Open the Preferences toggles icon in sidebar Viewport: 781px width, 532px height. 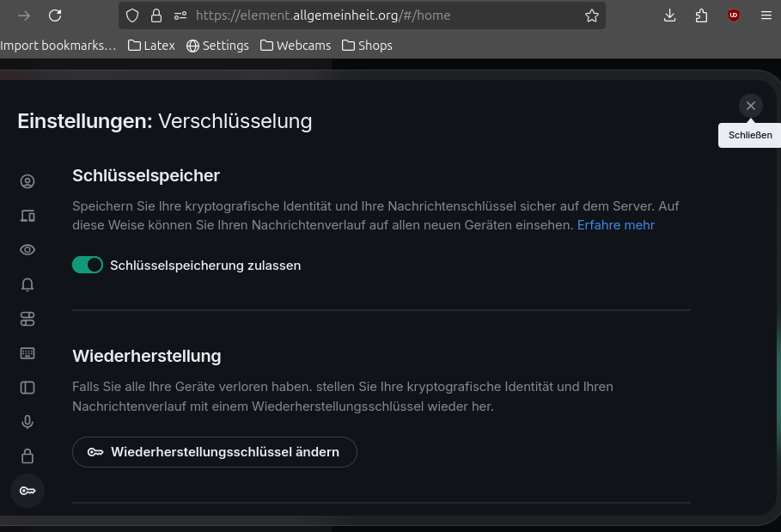pos(27,319)
